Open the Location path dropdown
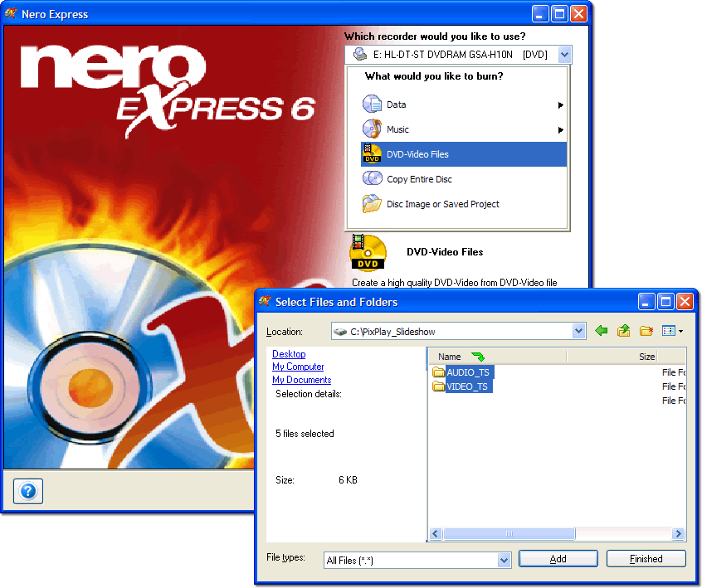 [579, 331]
